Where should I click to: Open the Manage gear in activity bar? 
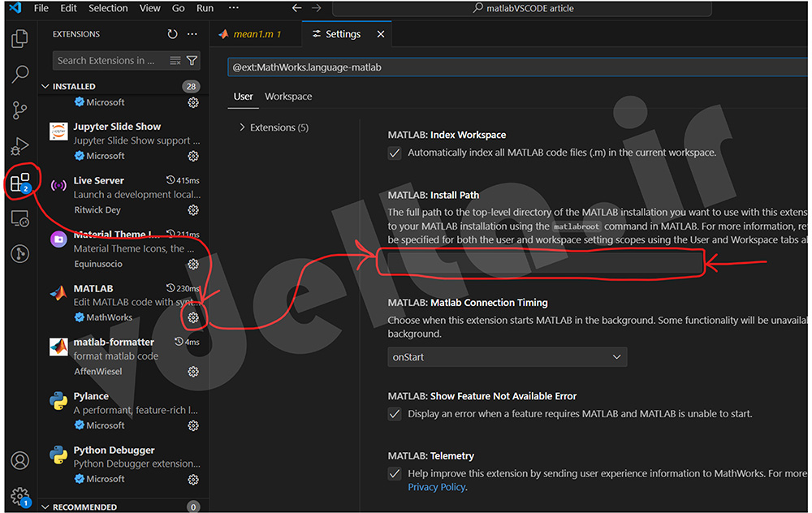click(19, 497)
